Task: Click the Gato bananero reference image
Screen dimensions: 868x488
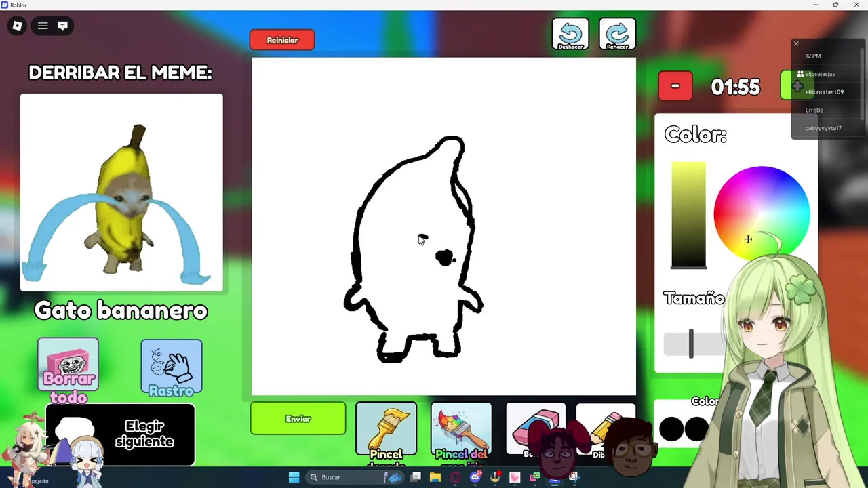Action: pos(121,192)
